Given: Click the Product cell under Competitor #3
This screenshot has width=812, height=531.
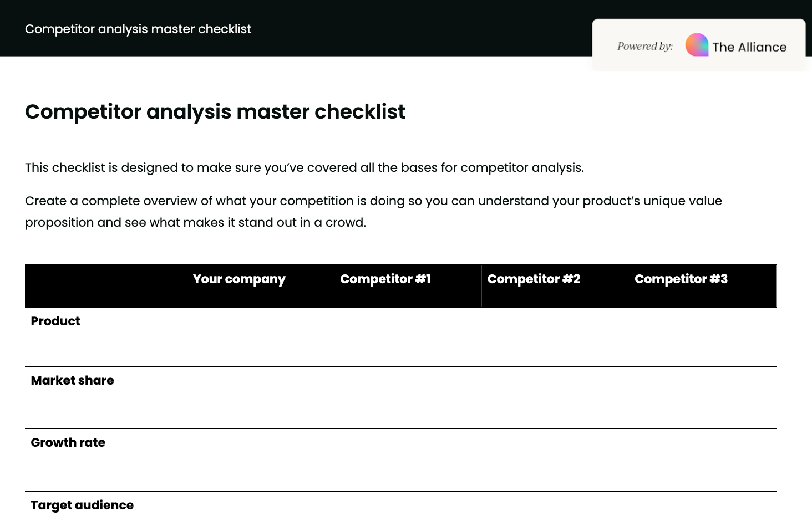Looking at the screenshot, I should point(703,336).
